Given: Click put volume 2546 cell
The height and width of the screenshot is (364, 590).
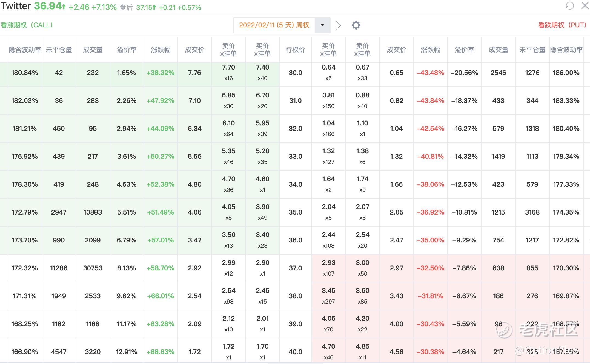Looking at the screenshot, I should pos(498,73).
